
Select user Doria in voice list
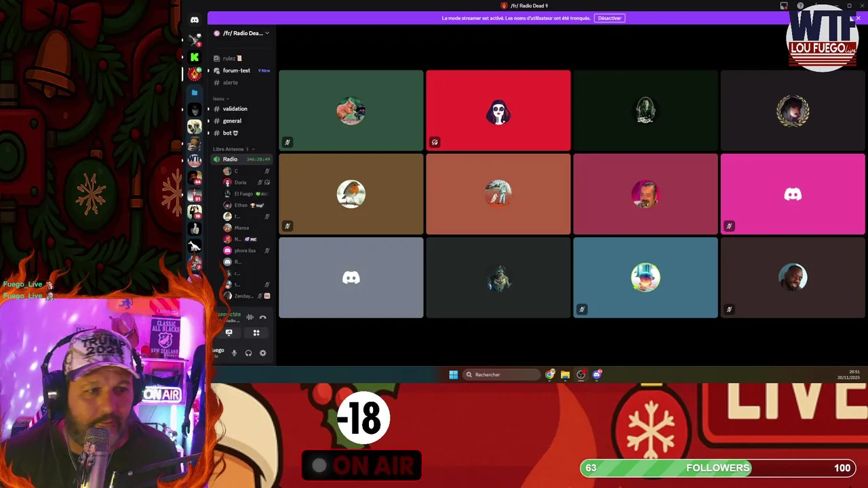point(247,182)
